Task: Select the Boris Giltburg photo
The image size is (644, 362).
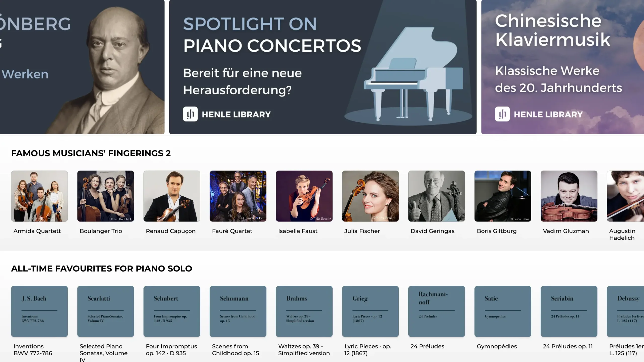Action: click(503, 196)
